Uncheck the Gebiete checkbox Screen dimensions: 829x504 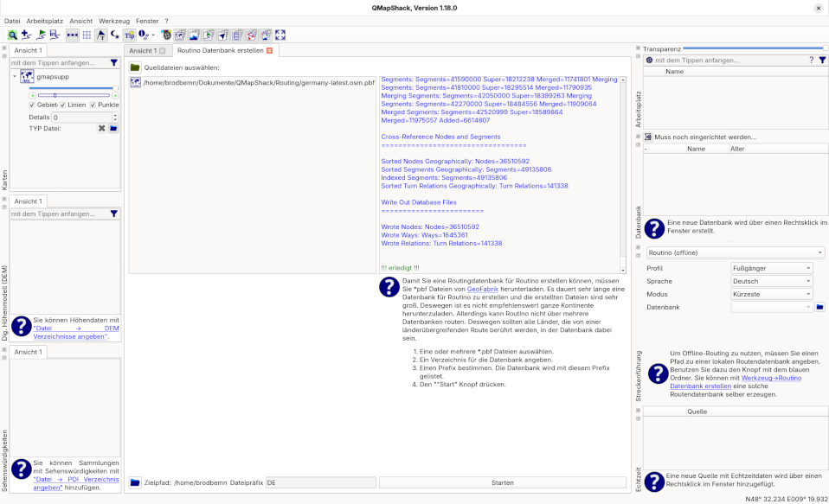pyautogui.click(x=33, y=105)
